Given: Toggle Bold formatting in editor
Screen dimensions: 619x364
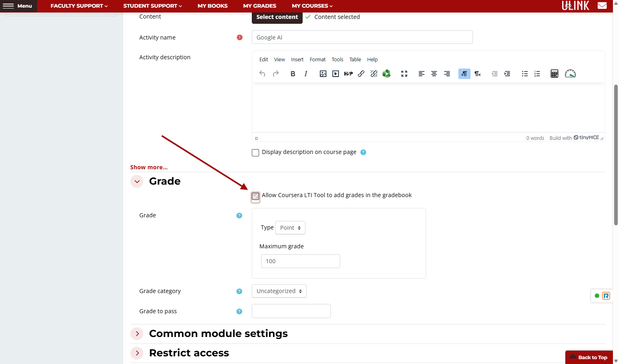Looking at the screenshot, I should 293,74.
